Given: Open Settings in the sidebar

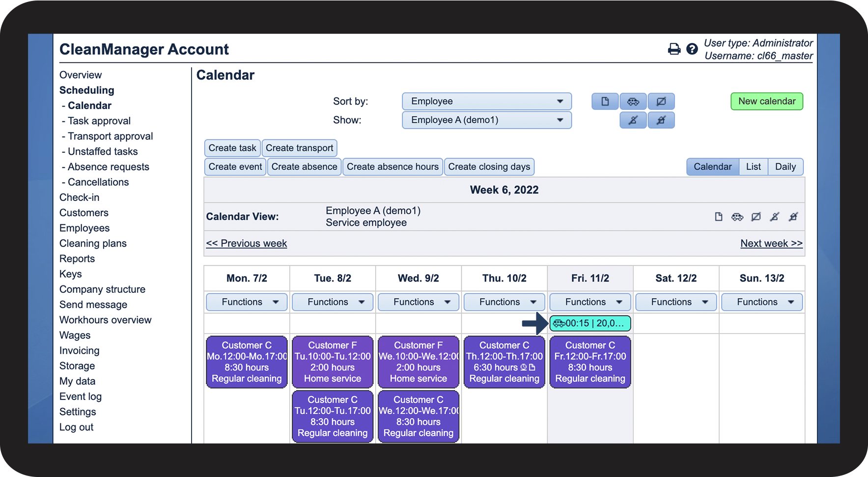Looking at the screenshot, I should pos(78,412).
